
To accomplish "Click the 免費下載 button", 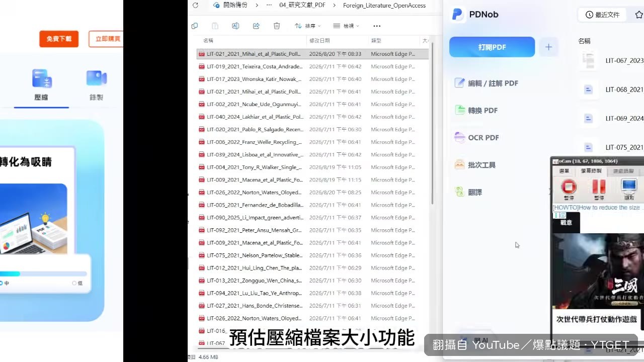I will (x=59, y=39).
